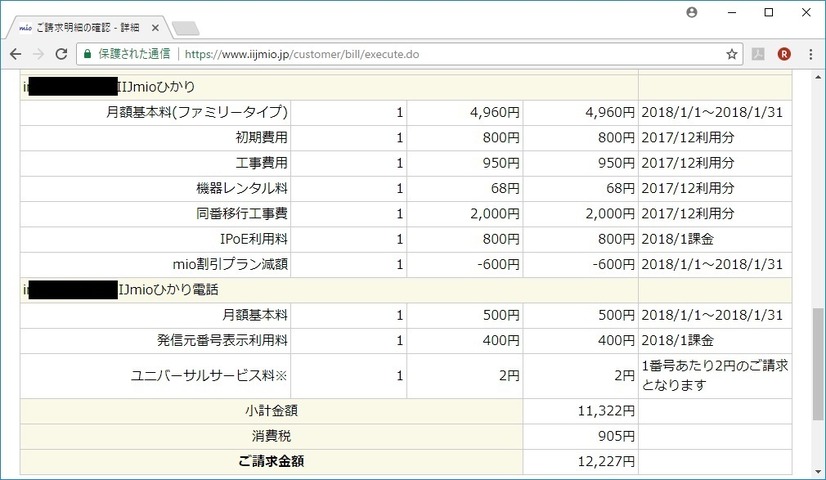Click the 11,322円 subtotal amount
Viewport: 826px width, 480px height.
point(606,410)
